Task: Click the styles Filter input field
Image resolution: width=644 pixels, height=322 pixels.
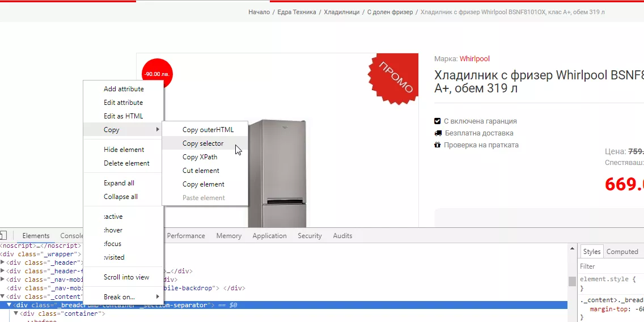Action: point(611,266)
